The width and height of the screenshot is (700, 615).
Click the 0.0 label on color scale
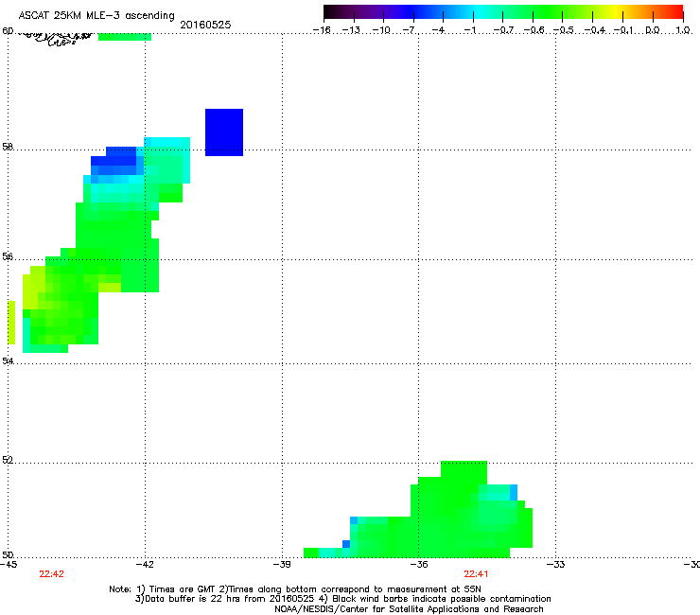(653, 30)
